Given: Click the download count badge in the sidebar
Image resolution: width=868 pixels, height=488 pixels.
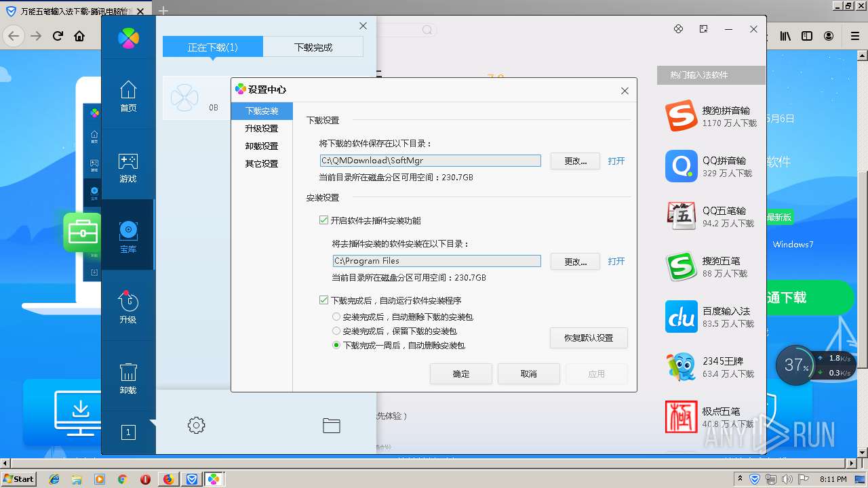Looking at the screenshot, I should click(128, 432).
